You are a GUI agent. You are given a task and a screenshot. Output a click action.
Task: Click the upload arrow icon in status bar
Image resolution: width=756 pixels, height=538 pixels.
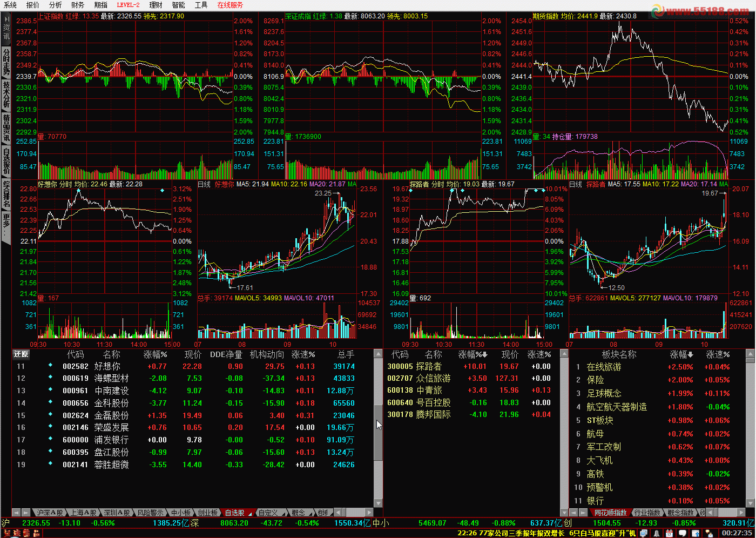pos(696,533)
